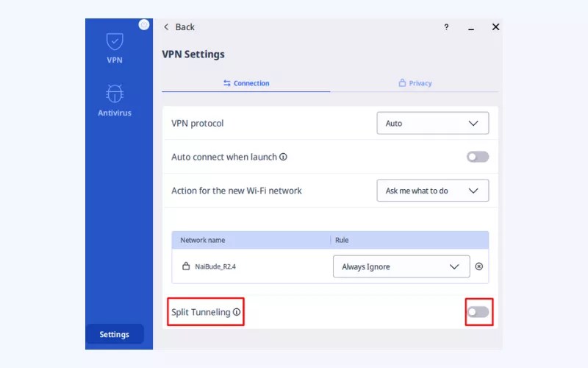This screenshot has height=368, width=588.
Task: Open the new Wi-Fi network action dropdown
Action: tap(432, 191)
